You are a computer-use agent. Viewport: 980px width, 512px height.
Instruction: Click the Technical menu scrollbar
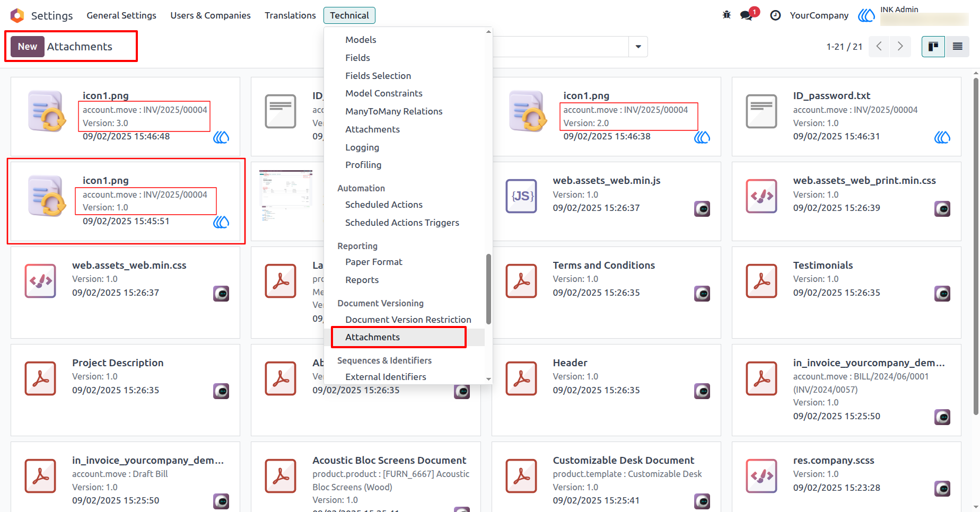pos(488,289)
